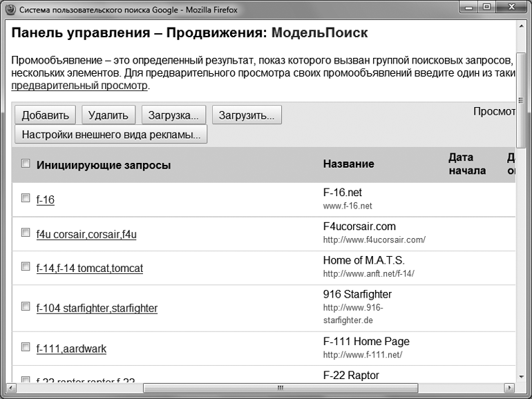532x399 pixels.
Task: Click the Firefox icon in title bar
Action: 9,8
